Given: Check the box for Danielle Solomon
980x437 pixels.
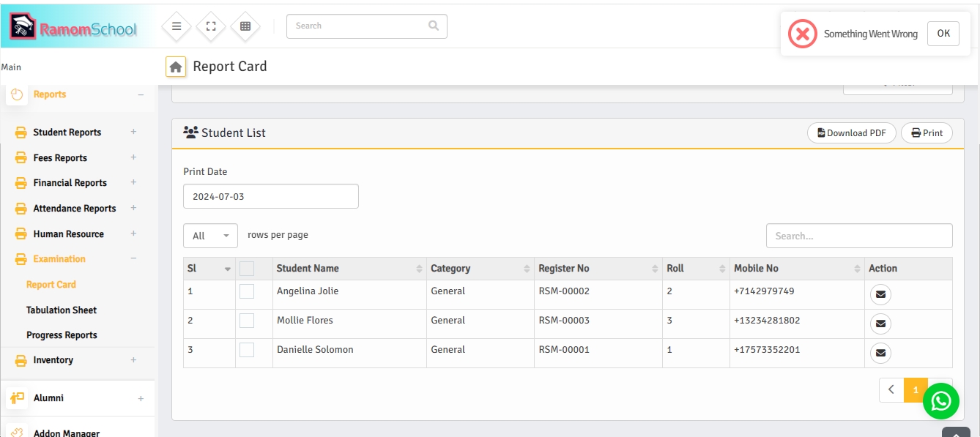Looking at the screenshot, I should click(247, 350).
